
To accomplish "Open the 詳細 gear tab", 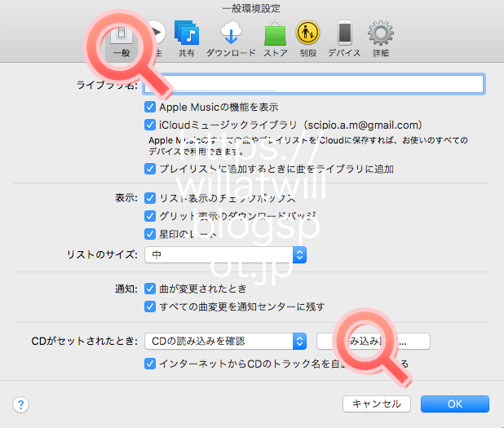I will pos(381,39).
